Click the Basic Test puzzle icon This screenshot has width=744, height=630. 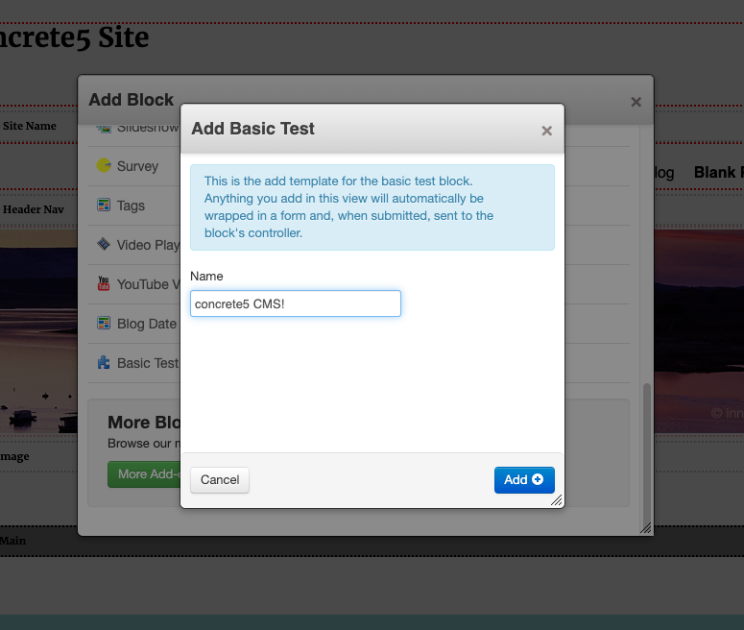click(x=103, y=363)
